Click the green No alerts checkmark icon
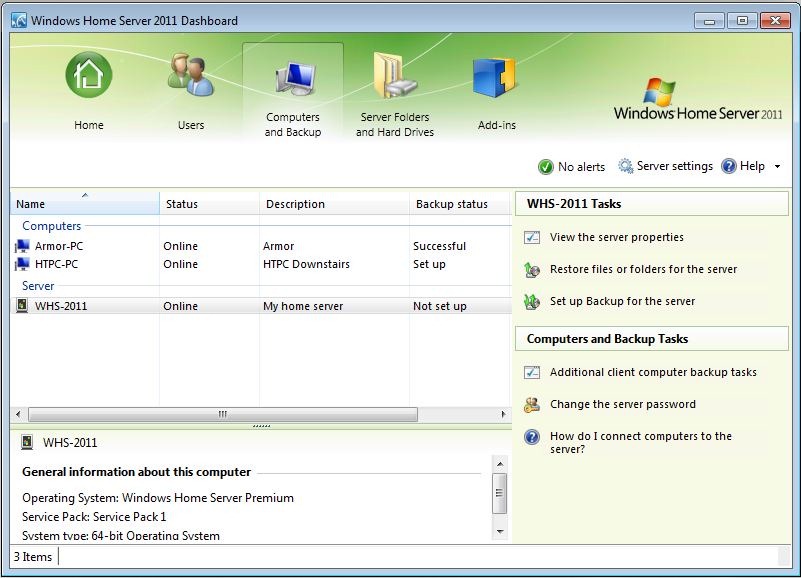This screenshot has width=801, height=578. [x=546, y=167]
